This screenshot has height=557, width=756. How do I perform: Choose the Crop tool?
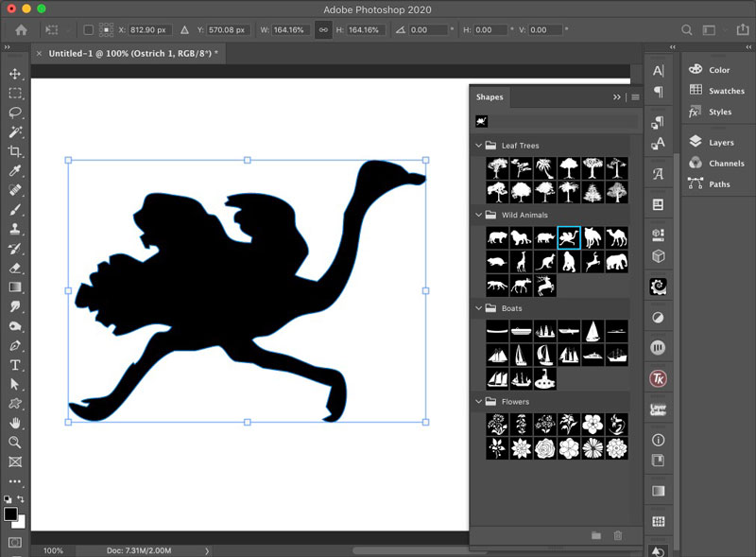point(15,151)
